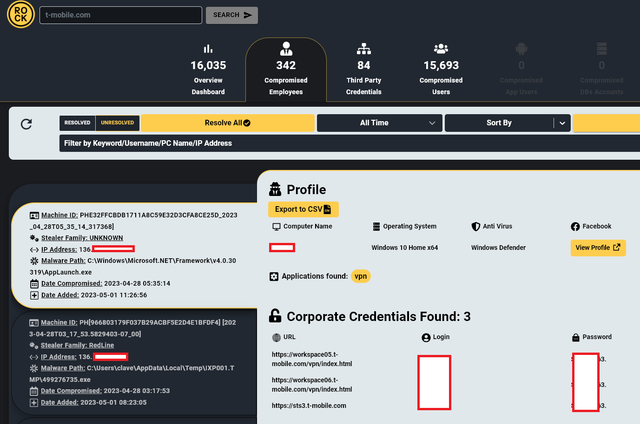This screenshot has height=424, width=640.
Task: Click the Compromised Employees person icon
Action: [x=286, y=49]
